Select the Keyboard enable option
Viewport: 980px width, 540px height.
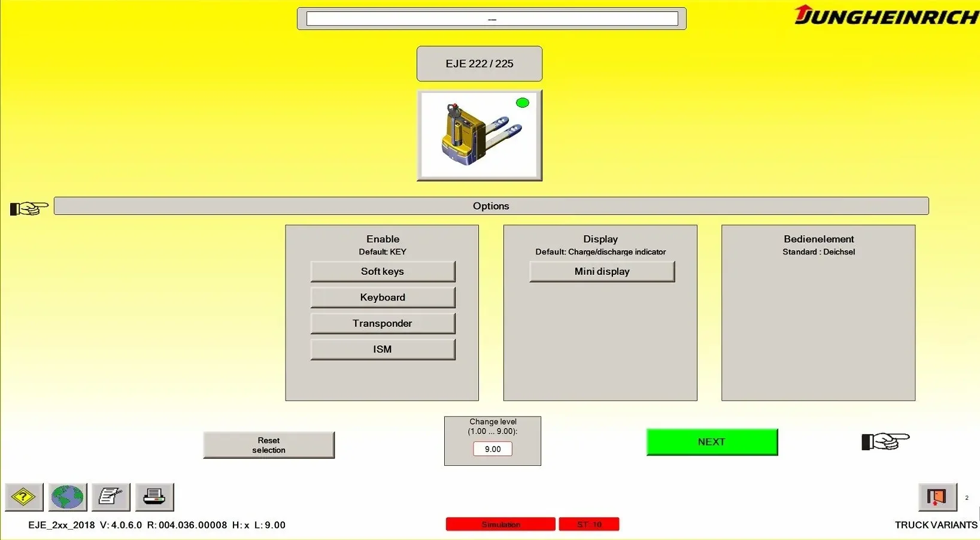tap(383, 298)
